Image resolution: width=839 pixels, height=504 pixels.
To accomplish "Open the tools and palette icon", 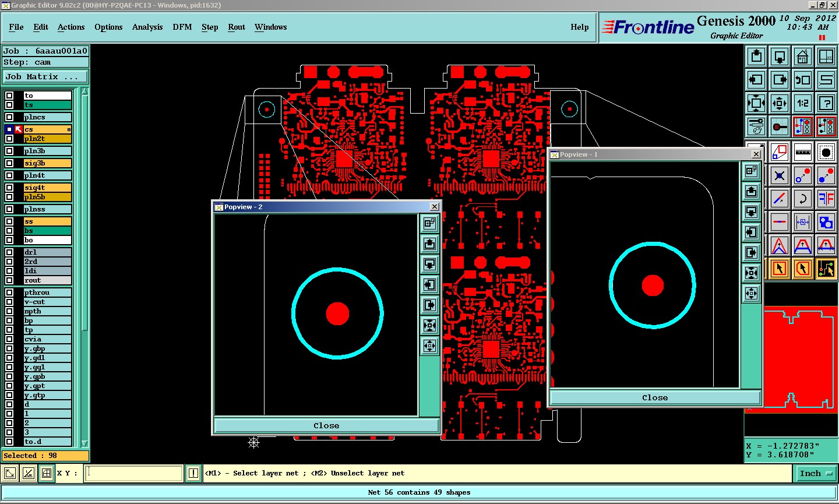I will coord(756,126).
